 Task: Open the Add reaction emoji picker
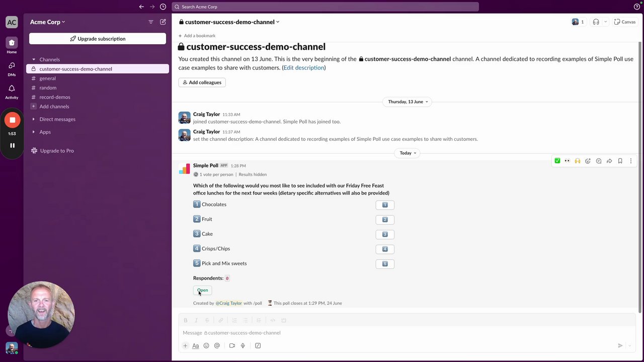point(588,161)
